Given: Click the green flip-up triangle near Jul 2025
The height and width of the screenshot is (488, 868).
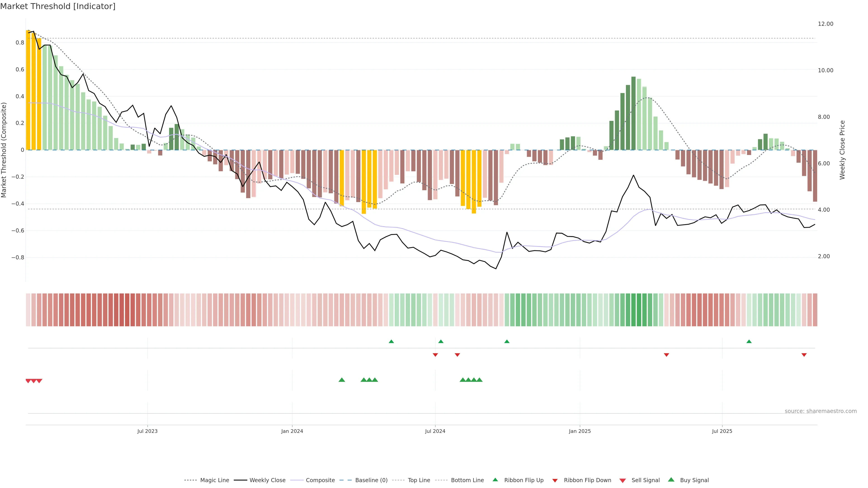Looking at the screenshot, I should point(749,342).
